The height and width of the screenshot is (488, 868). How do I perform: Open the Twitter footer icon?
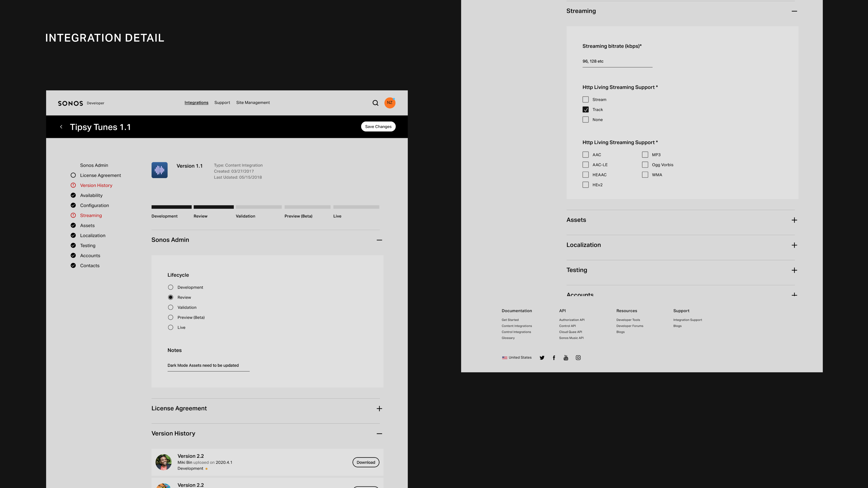542,358
